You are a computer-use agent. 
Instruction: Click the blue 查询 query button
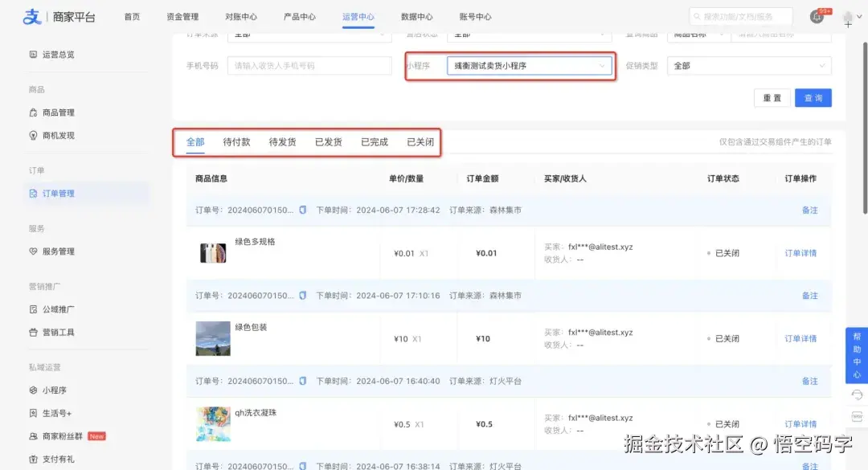coord(813,98)
